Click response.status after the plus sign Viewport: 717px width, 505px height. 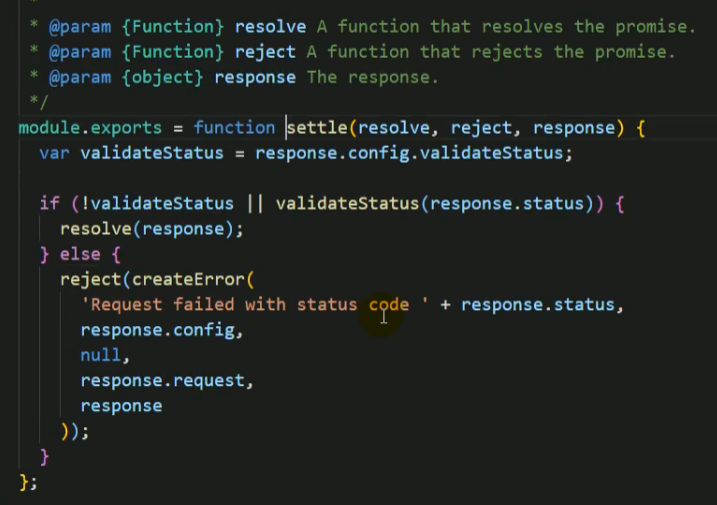pos(537,305)
